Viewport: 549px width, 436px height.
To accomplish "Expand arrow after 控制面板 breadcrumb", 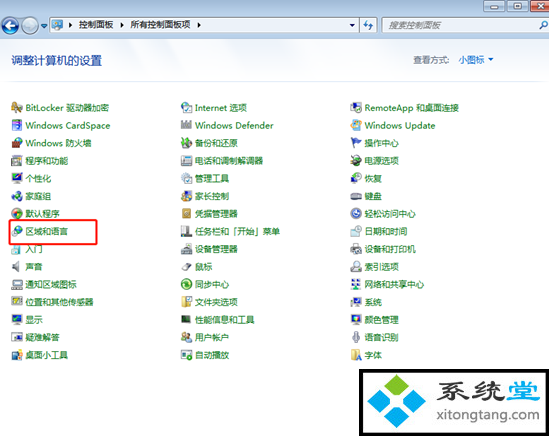I will [x=121, y=25].
